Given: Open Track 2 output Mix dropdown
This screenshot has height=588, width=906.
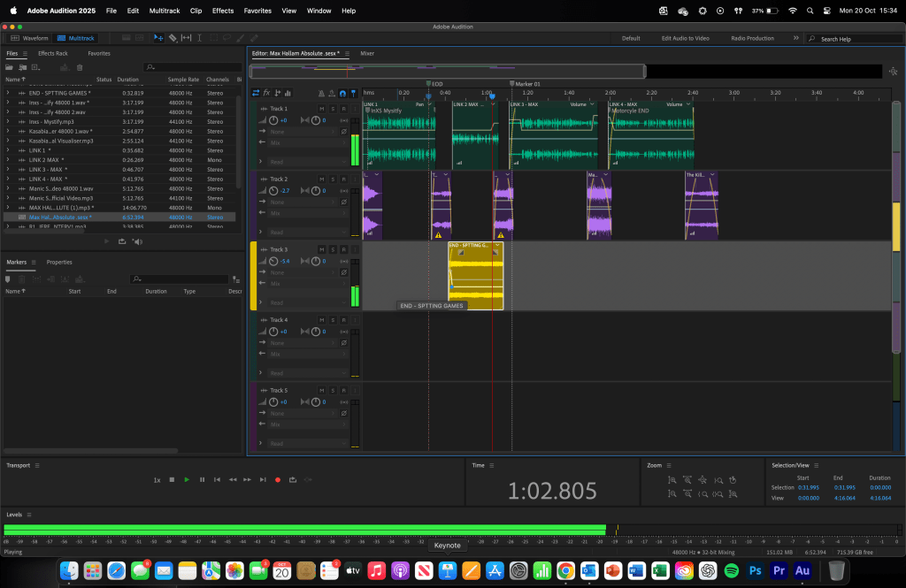Looking at the screenshot, I should (307, 213).
